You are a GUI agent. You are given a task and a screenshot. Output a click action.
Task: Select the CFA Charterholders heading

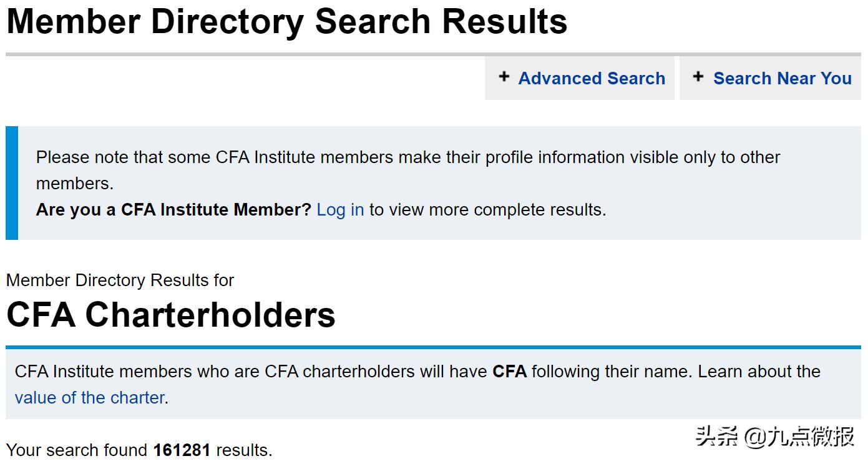(x=171, y=314)
